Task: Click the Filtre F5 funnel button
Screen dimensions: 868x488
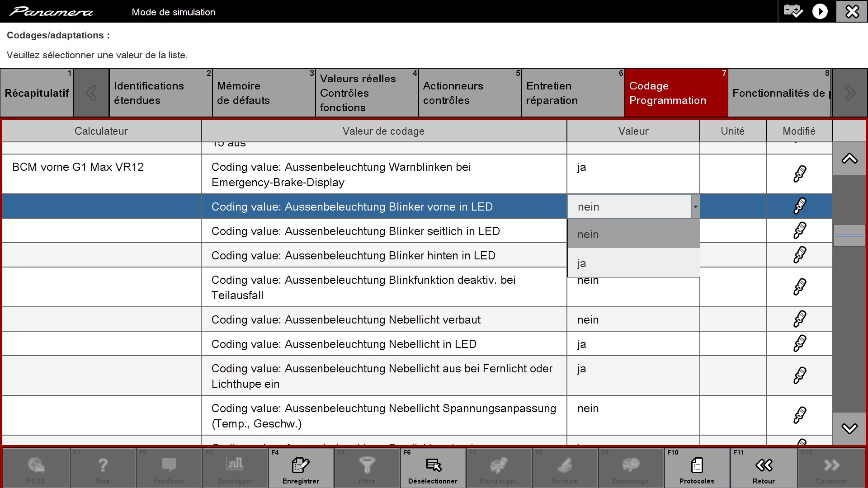Action: 367,468
